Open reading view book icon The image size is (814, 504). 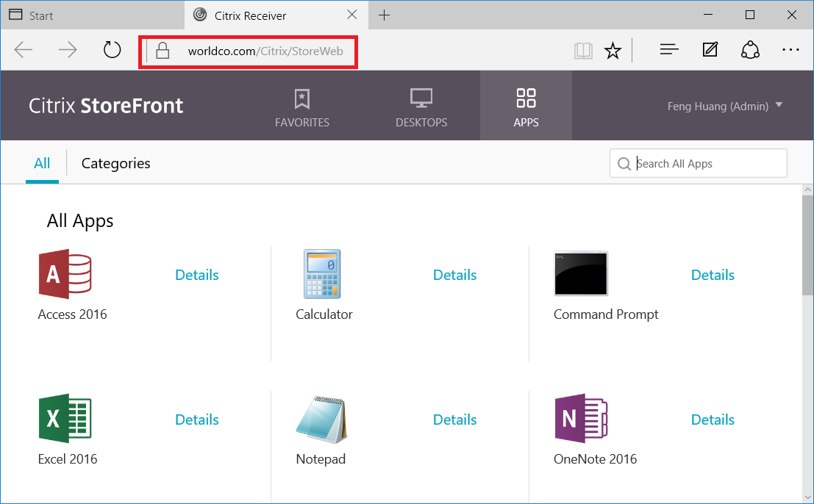pyautogui.click(x=584, y=51)
